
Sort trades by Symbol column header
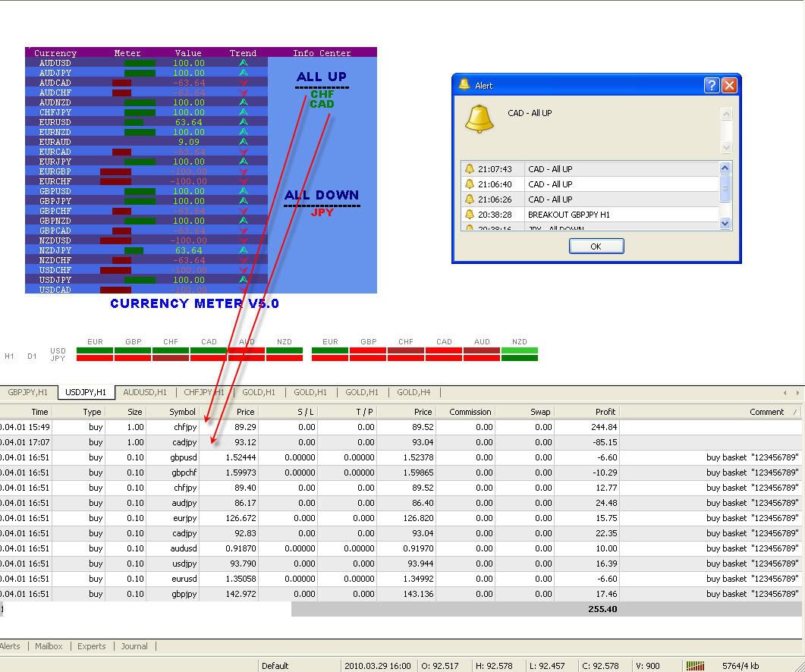pos(173,412)
